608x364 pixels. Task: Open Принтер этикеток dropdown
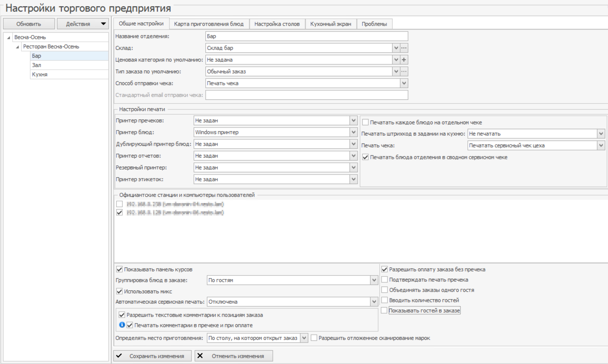point(353,179)
